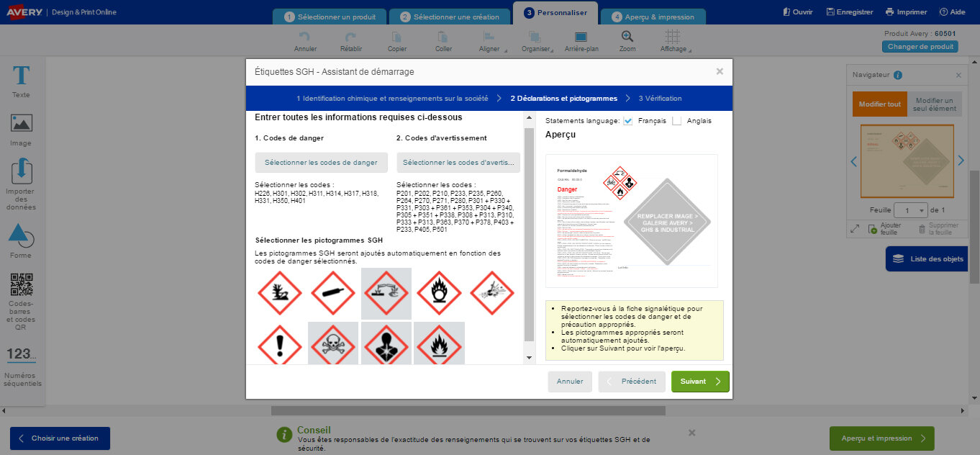This screenshot has width=980, height=455.
Task: Click the Suivant button
Action: 700,382
